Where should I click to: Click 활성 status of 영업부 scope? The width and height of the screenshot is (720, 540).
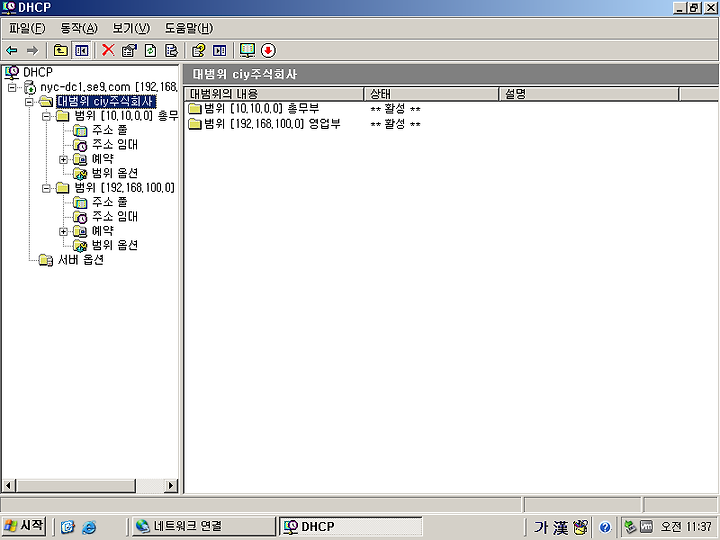pos(395,124)
